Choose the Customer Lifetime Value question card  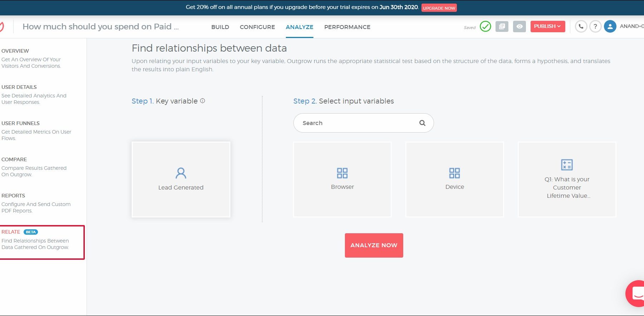point(567,179)
